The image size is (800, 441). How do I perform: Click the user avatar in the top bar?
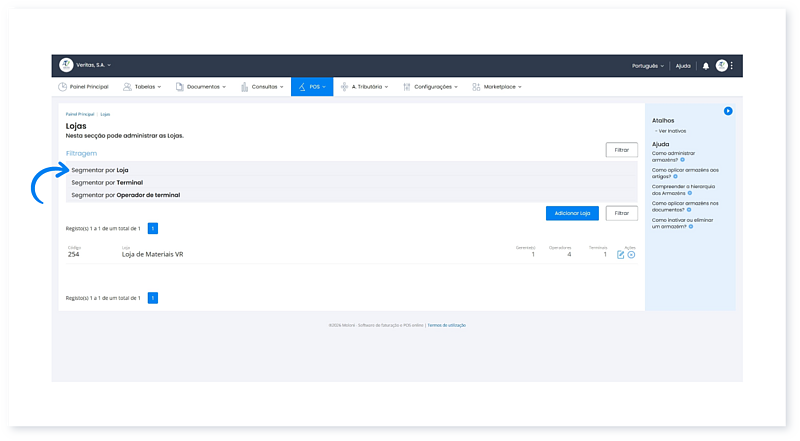coord(721,66)
